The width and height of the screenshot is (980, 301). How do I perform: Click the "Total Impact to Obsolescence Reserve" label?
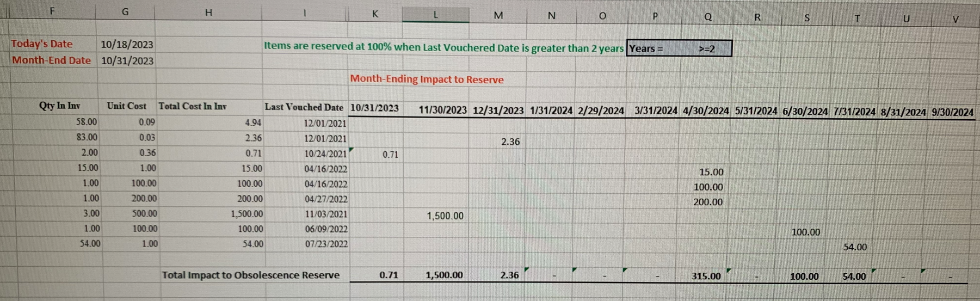pyautogui.click(x=250, y=275)
